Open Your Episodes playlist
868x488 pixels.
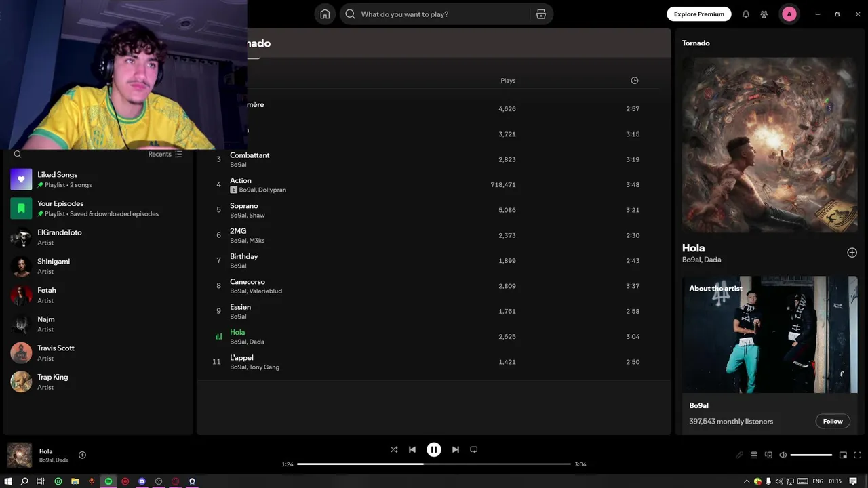(98, 208)
